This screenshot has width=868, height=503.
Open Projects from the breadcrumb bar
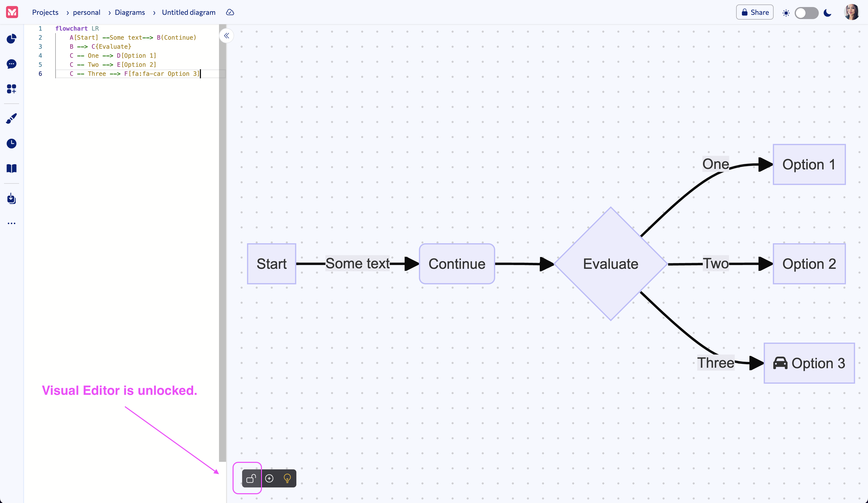(x=45, y=12)
